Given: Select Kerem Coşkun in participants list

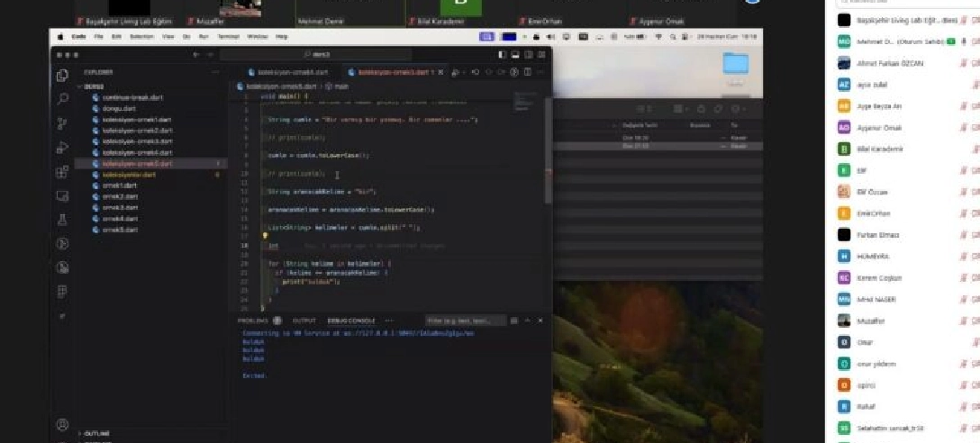Looking at the screenshot, I should (902, 278).
